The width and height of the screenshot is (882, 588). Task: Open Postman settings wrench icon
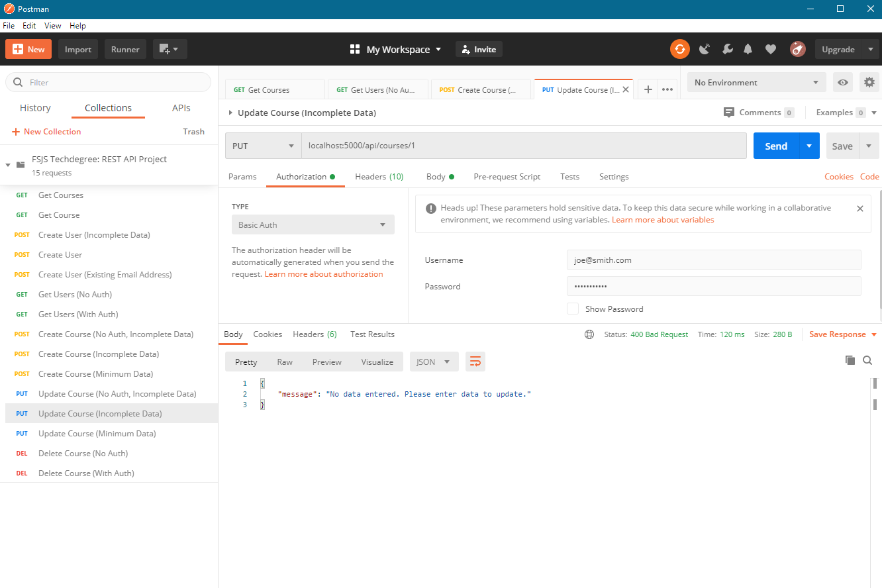pos(727,49)
